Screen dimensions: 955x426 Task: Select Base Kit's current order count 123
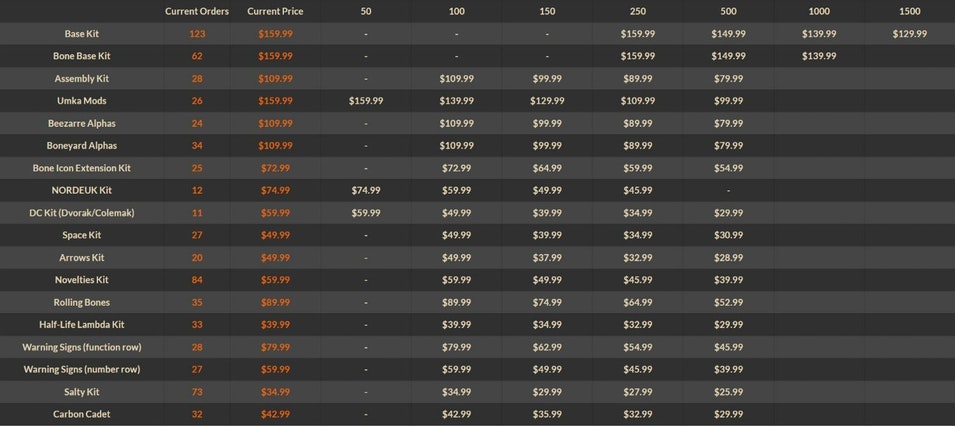[x=197, y=34]
